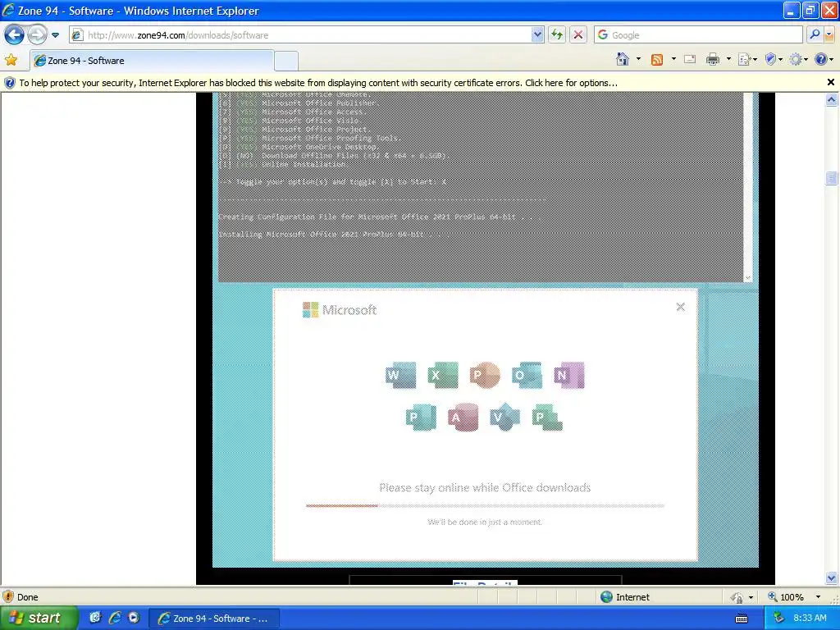Stop loading with the red X button
840x630 pixels.
click(578, 35)
